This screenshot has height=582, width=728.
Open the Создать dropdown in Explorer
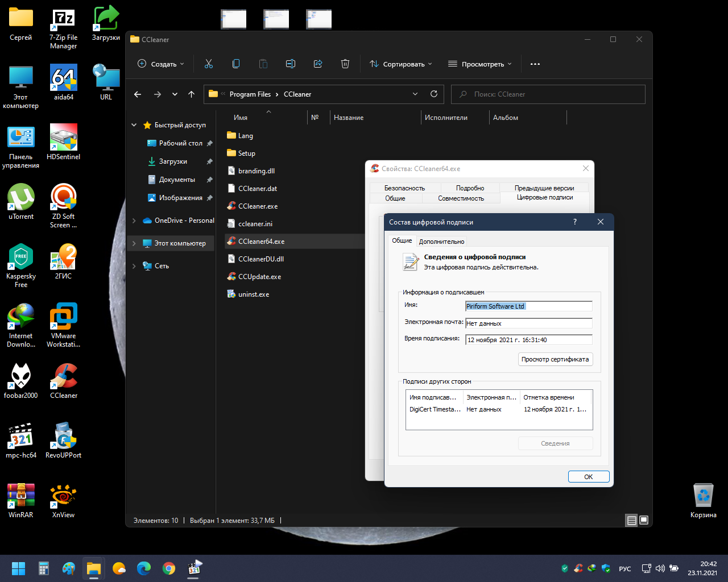click(161, 64)
